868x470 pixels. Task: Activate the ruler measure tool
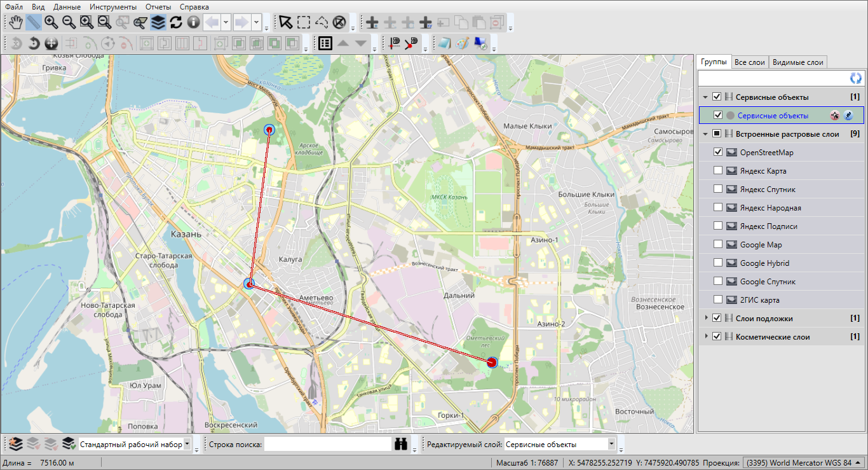pyautogui.click(x=34, y=22)
